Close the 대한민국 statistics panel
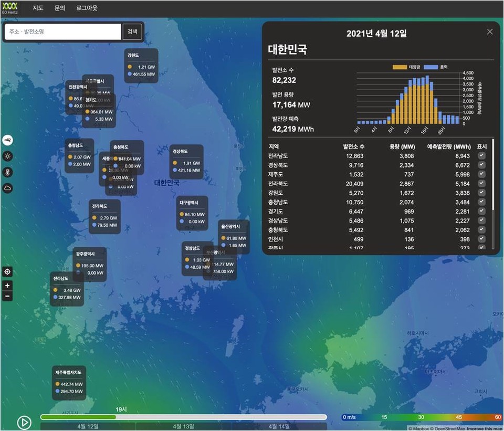504x431 pixels. pos(490,31)
